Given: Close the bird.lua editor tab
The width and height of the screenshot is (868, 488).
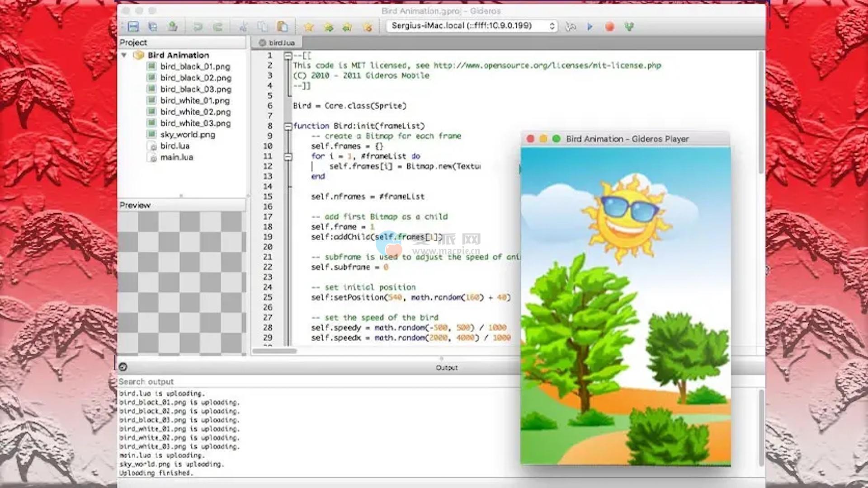Looking at the screenshot, I should pyautogui.click(x=262, y=42).
